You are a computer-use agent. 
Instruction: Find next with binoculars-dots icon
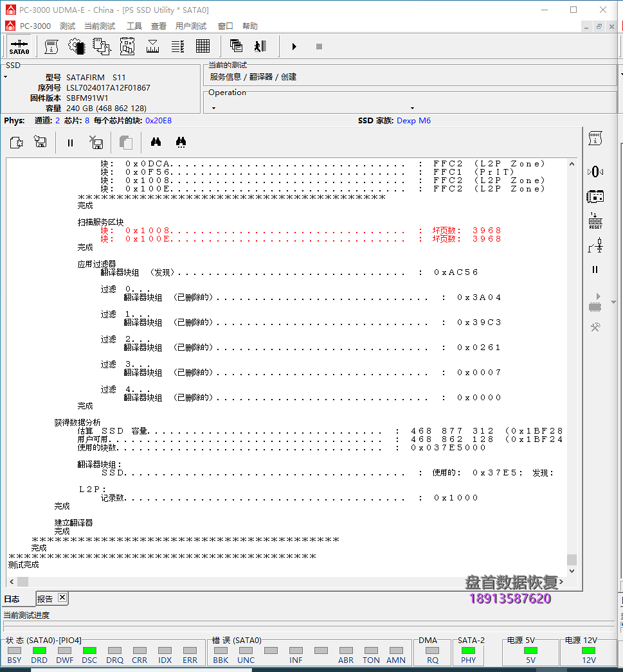[181, 142]
